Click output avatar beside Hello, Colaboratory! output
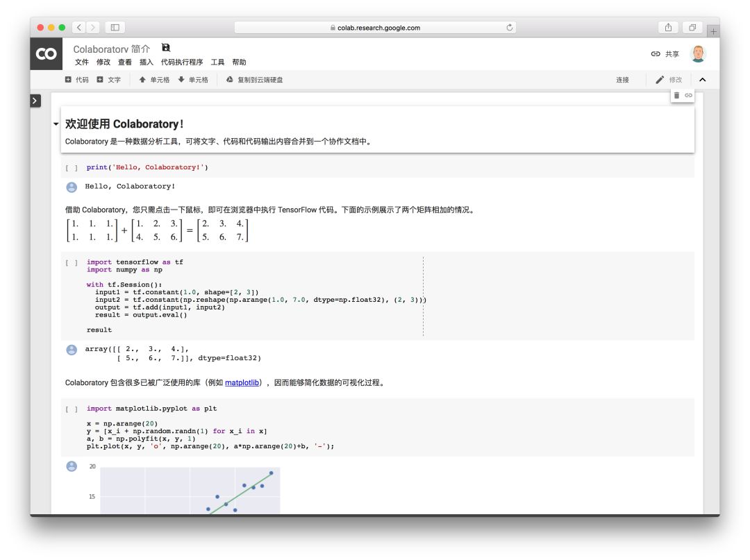This screenshot has height=560, width=750. pyautogui.click(x=72, y=187)
